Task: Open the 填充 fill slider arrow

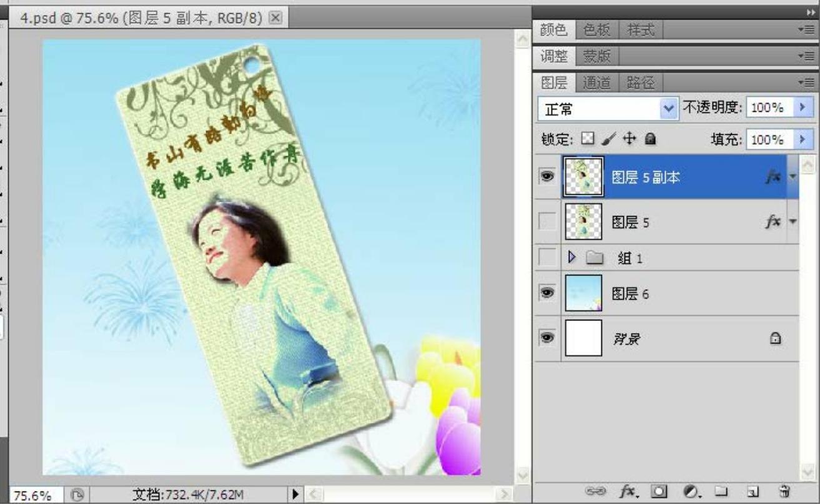Action: (x=802, y=139)
